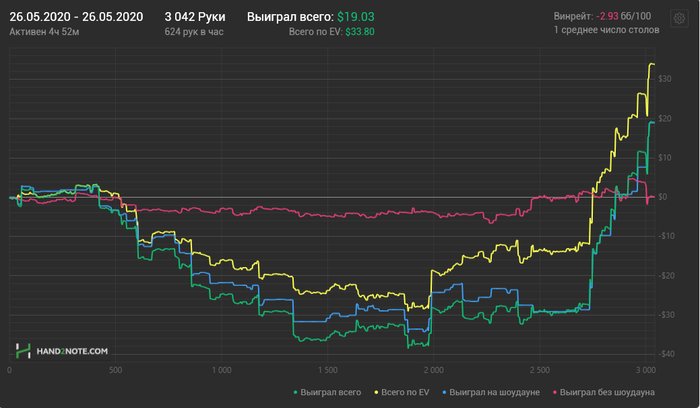
Task: Click the y-axis label $30
Action: [x=665, y=79]
